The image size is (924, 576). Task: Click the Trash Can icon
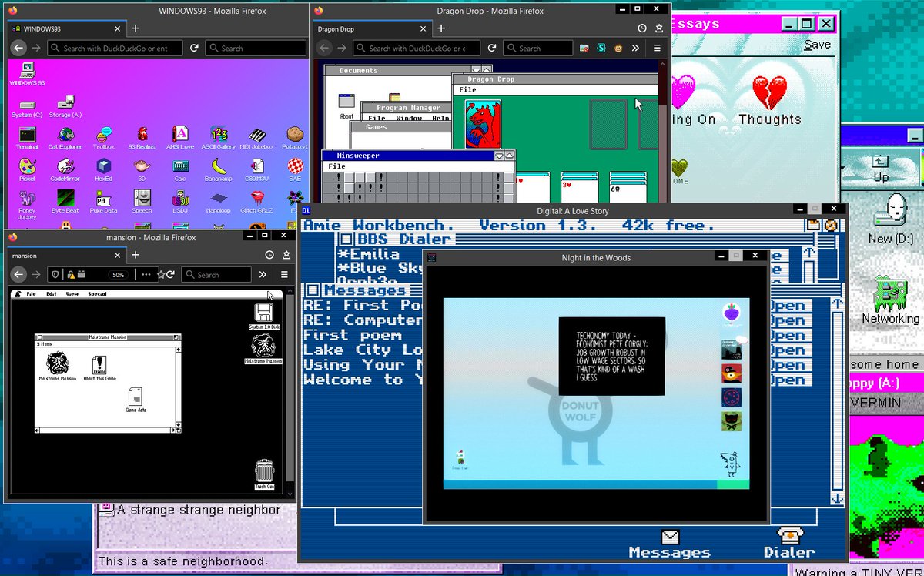[264, 471]
